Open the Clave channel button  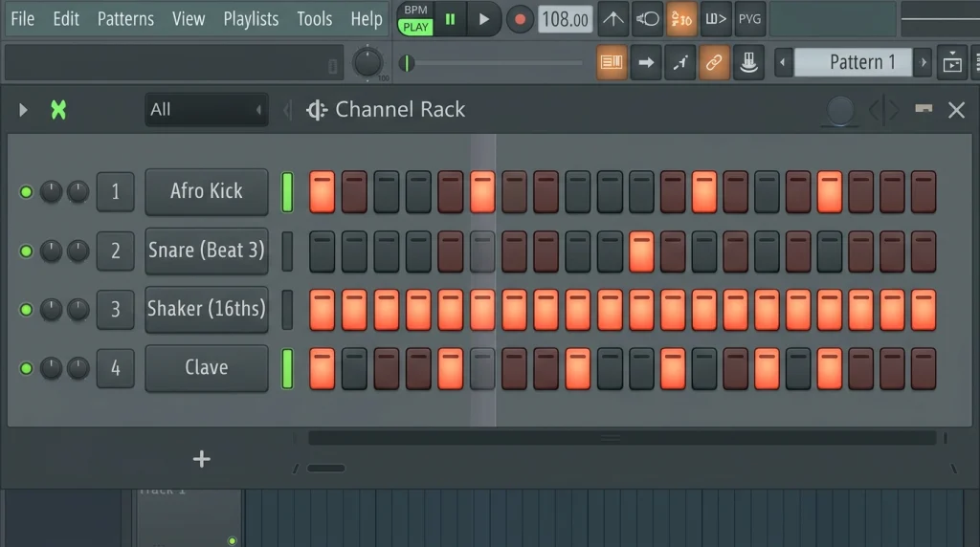pos(207,368)
